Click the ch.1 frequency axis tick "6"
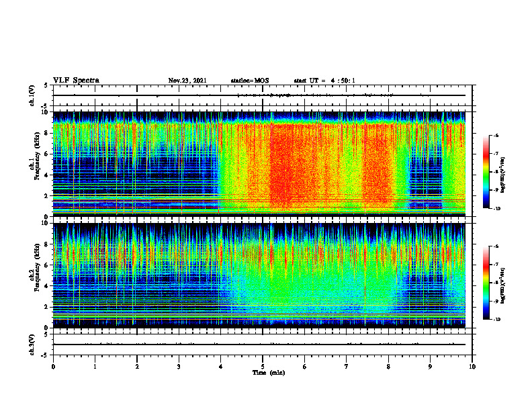The image size is (532, 411). pos(46,154)
